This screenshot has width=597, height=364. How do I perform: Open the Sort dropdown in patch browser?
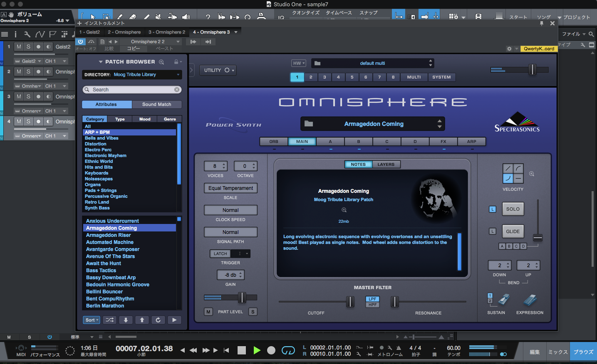click(x=92, y=320)
